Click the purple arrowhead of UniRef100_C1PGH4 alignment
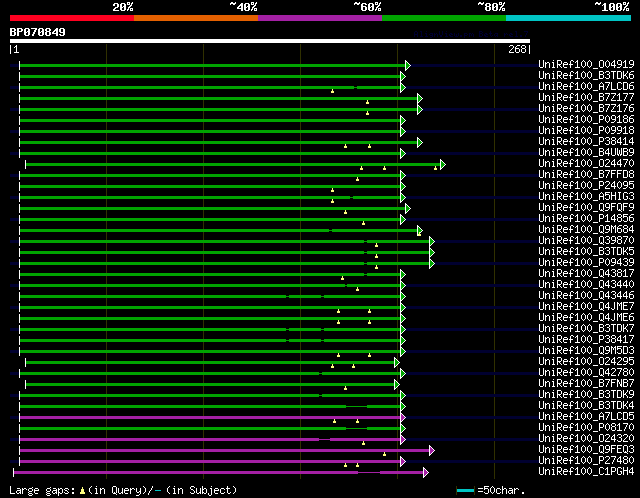Viewport: 640px width, 498px height. point(426,473)
